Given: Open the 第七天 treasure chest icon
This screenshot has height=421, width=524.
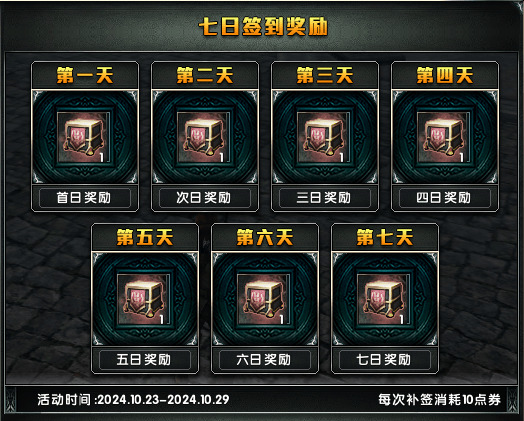Looking at the screenshot, I should 384,299.
